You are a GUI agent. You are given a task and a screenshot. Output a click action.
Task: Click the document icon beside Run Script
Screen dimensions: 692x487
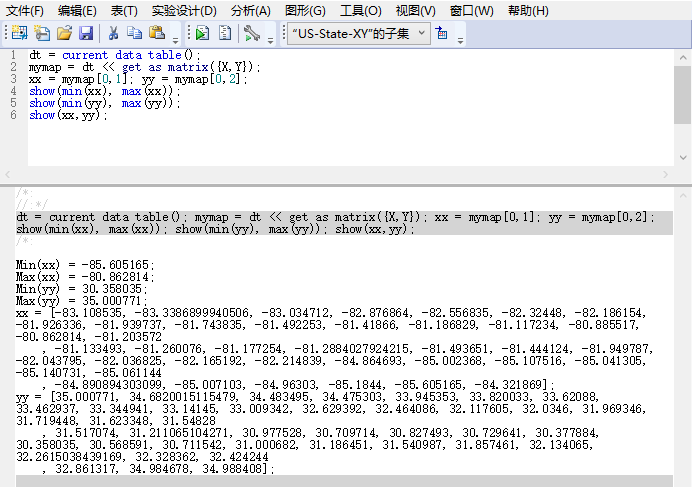[225, 34]
